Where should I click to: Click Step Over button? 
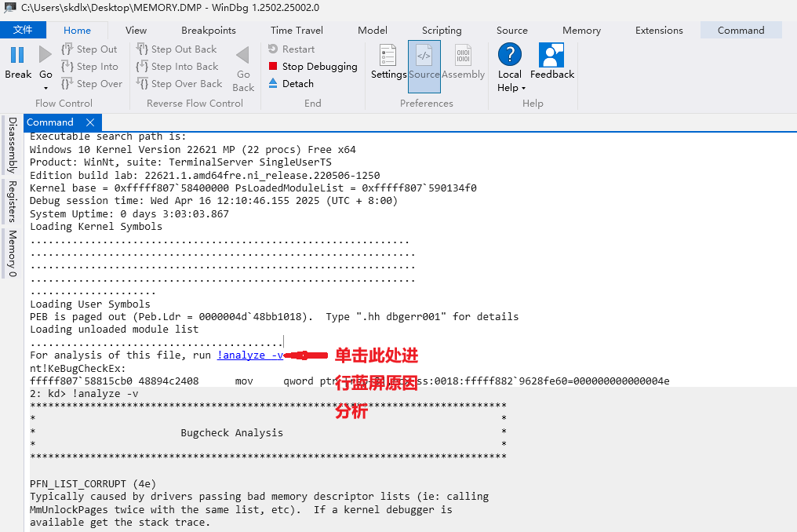tap(92, 83)
